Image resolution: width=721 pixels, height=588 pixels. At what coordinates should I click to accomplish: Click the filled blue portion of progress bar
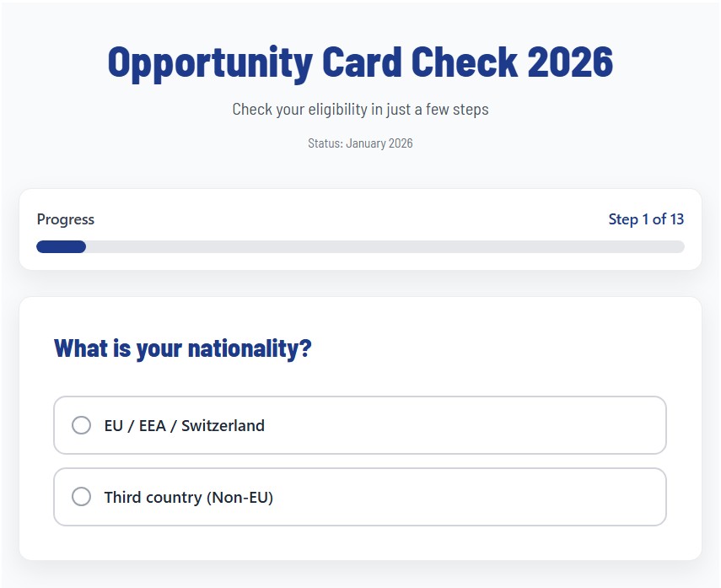61,246
